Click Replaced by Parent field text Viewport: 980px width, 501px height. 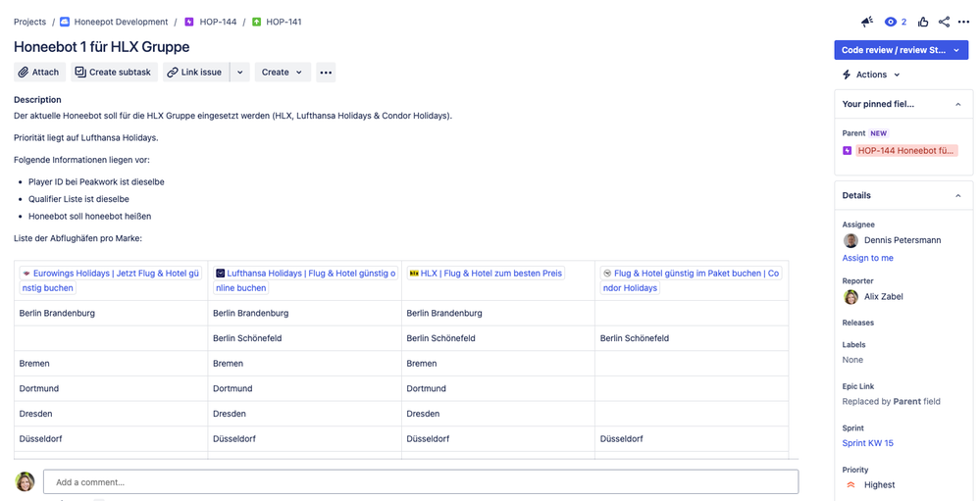click(892, 402)
